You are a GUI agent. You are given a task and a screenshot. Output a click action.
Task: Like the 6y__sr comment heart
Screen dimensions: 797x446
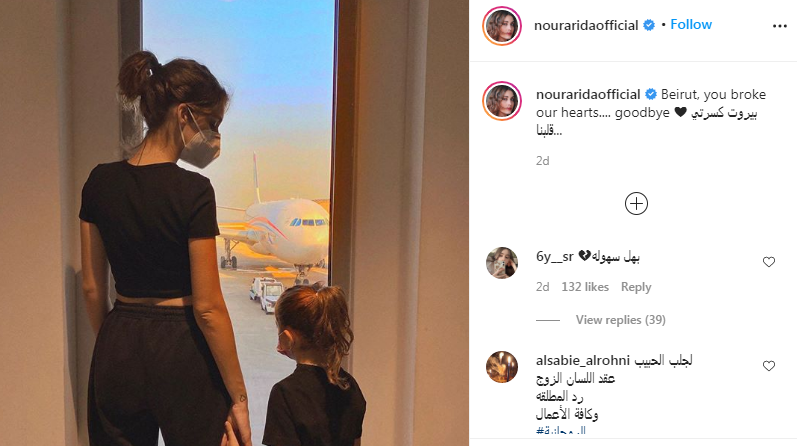click(x=769, y=262)
